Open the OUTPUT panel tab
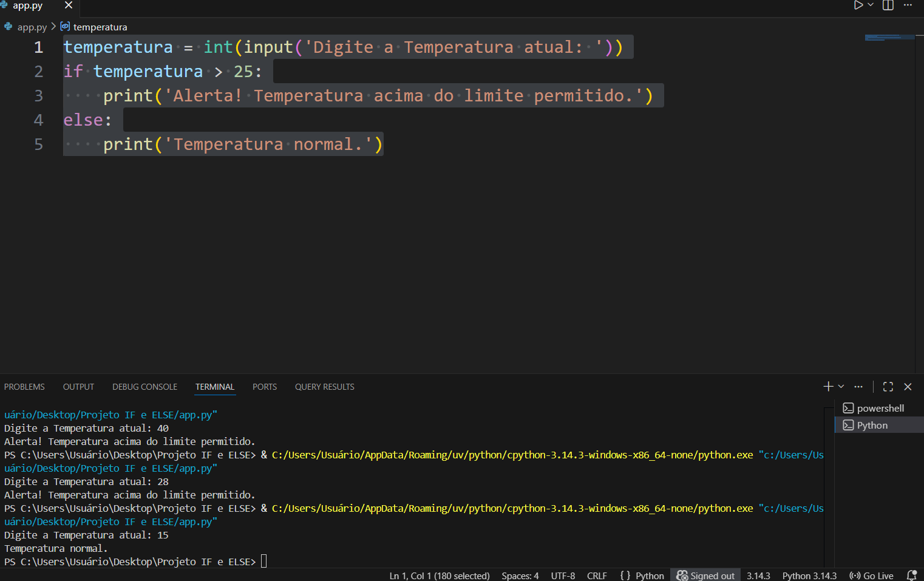 point(78,387)
